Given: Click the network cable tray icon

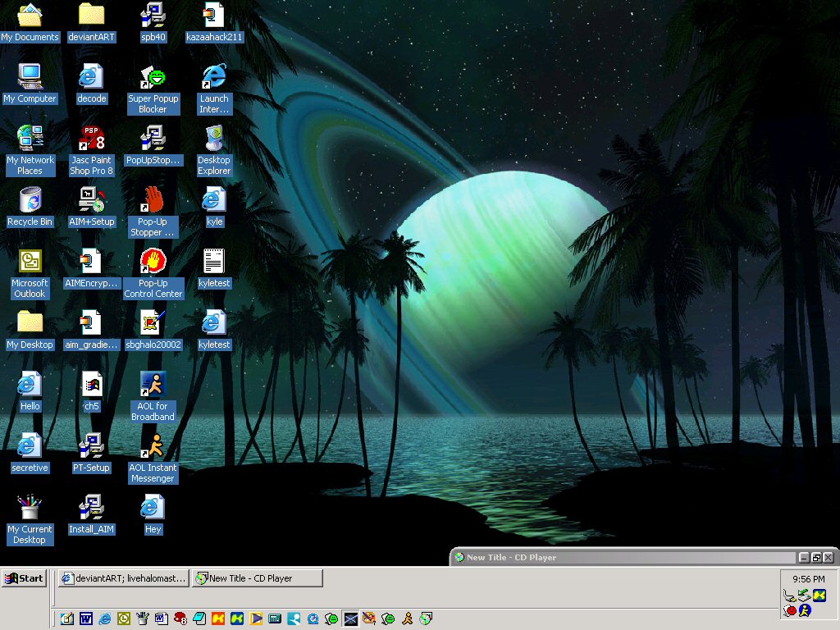Looking at the screenshot, I should coord(789,595).
